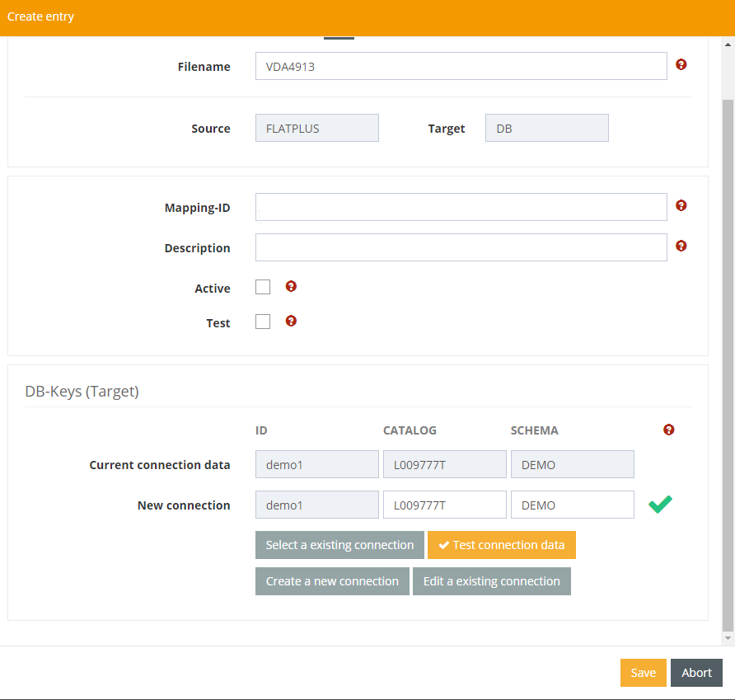Screen dimensions: 735x700
Task: Show help for the Test checkbox
Action: (x=291, y=321)
